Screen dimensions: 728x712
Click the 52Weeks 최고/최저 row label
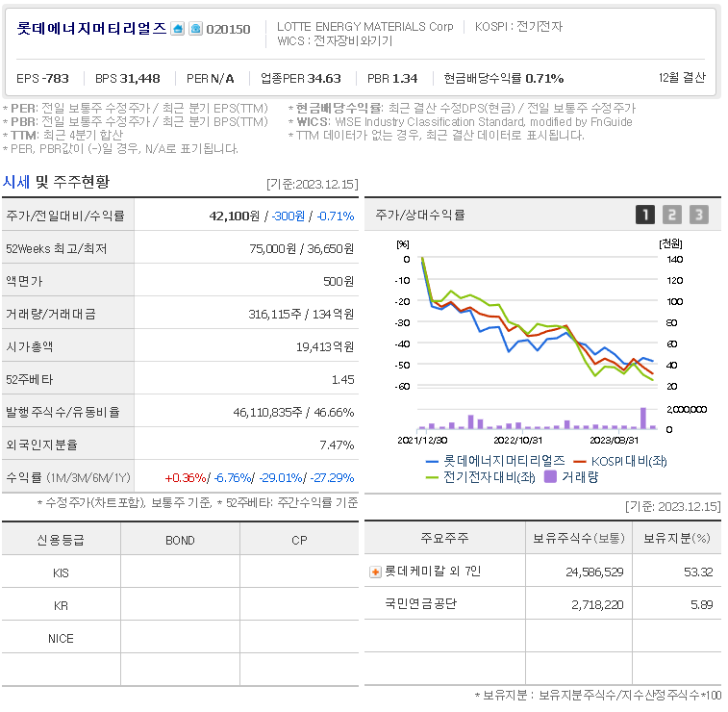[56, 248]
